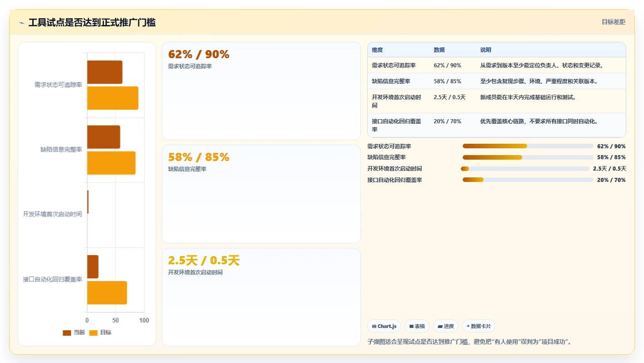
Task: Click the description starting 优先覆盖核心链路
Action: click(539, 121)
